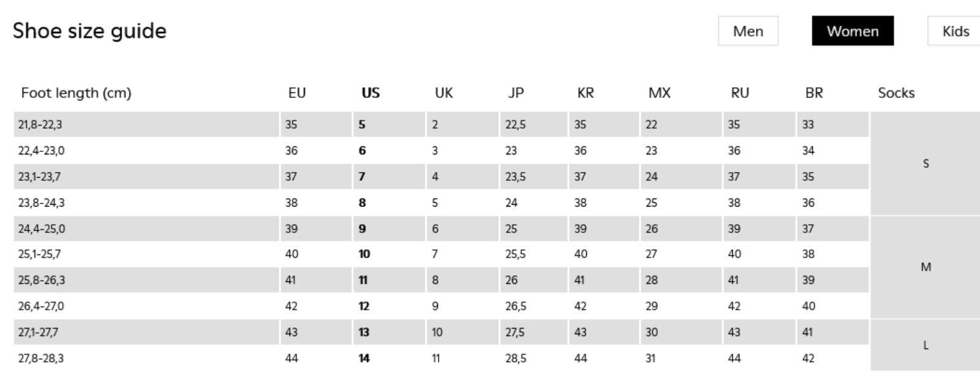Click the EU column header
The image size is (980, 372).
[297, 93]
